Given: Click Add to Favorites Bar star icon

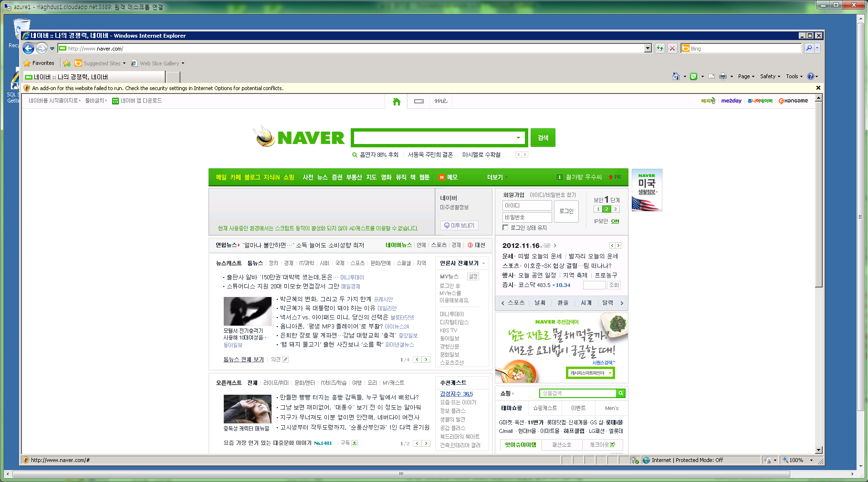Looking at the screenshot, I should point(67,63).
